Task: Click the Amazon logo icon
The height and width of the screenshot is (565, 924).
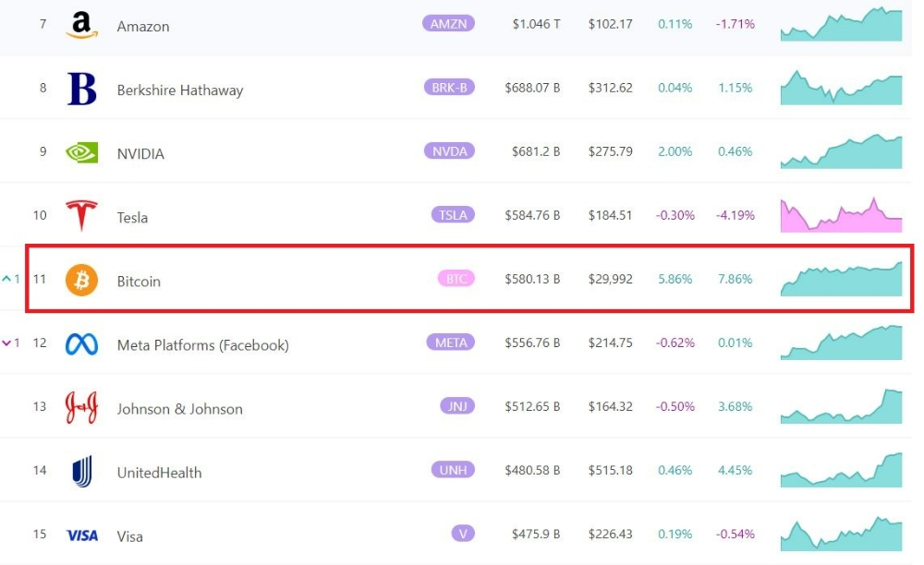Action: 81,25
